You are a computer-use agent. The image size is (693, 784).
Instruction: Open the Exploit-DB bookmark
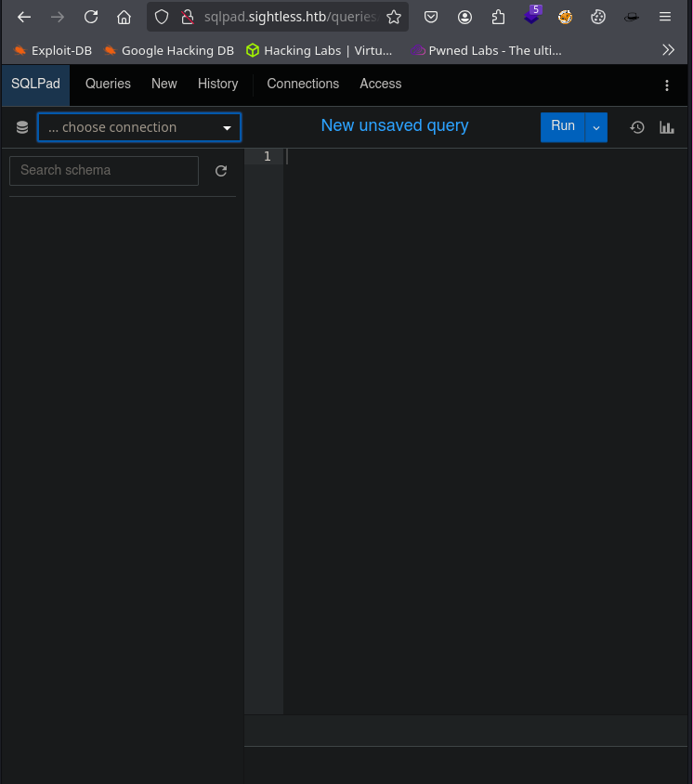(53, 50)
